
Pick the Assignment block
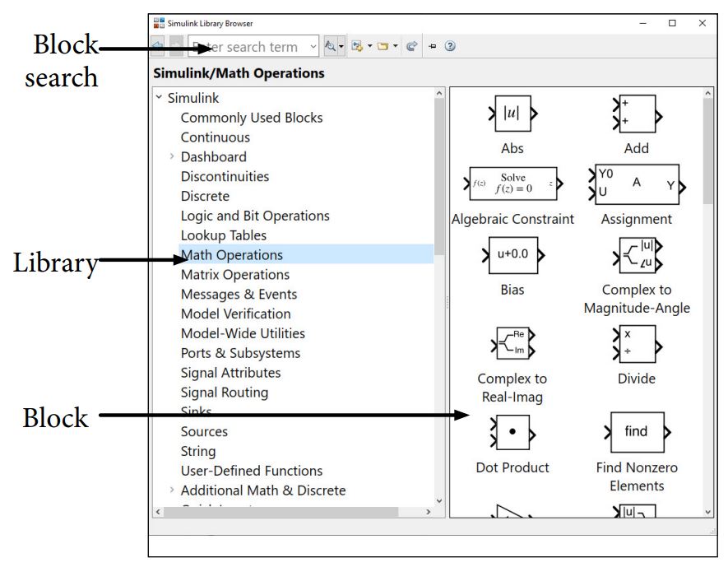pyautogui.click(x=637, y=185)
